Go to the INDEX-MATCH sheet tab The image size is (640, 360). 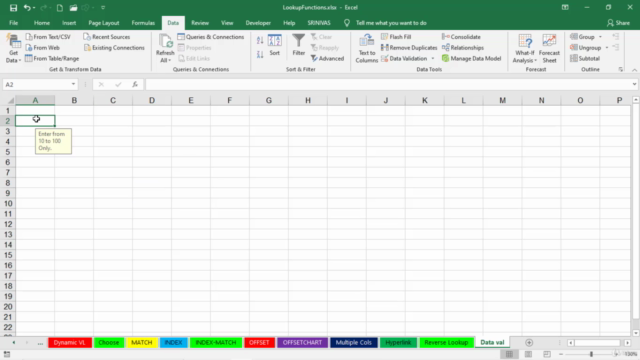(x=216, y=343)
